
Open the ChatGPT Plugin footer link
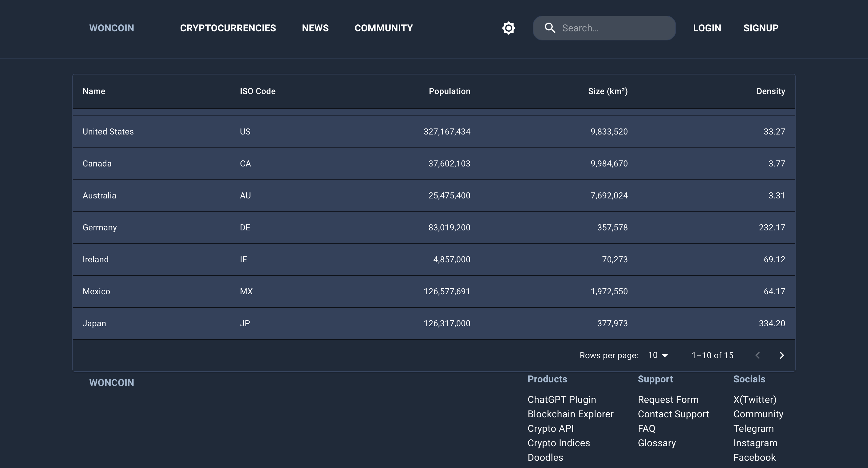click(x=561, y=400)
